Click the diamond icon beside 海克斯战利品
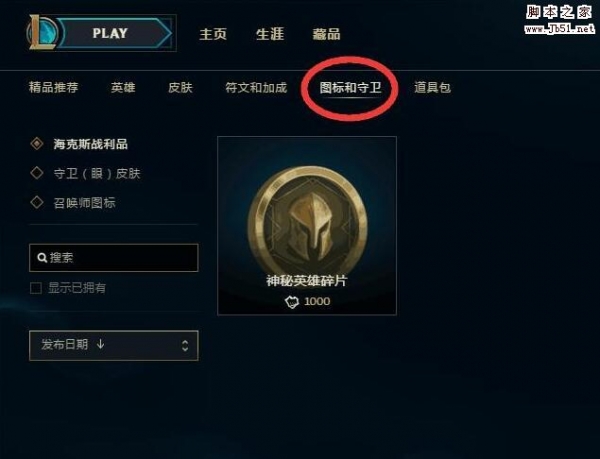 [x=37, y=143]
